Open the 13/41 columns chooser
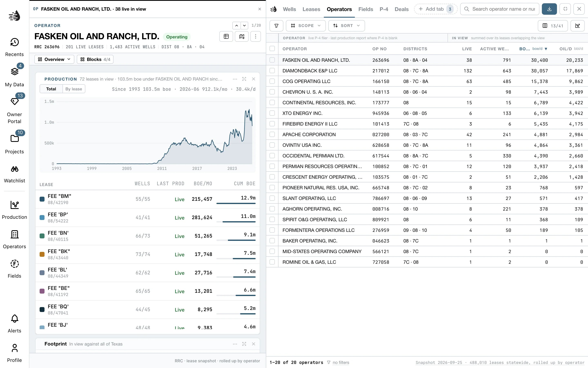The image size is (588, 368). pyautogui.click(x=553, y=26)
